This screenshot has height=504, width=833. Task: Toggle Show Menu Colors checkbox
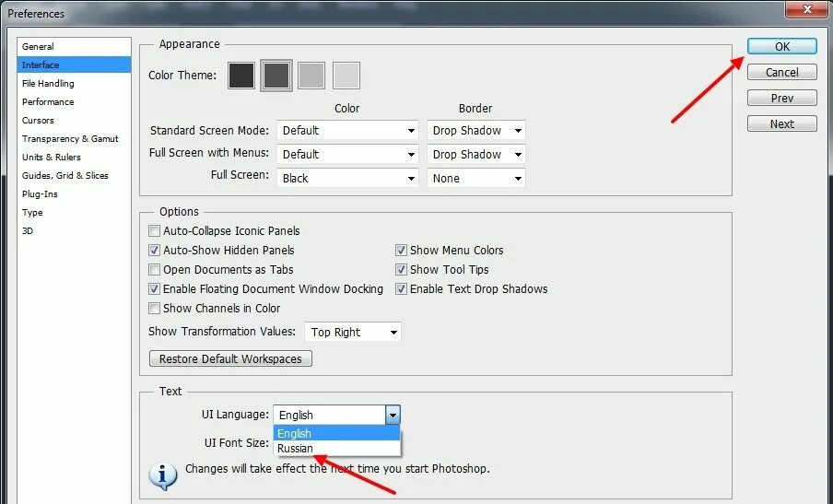[x=401, y=250]
